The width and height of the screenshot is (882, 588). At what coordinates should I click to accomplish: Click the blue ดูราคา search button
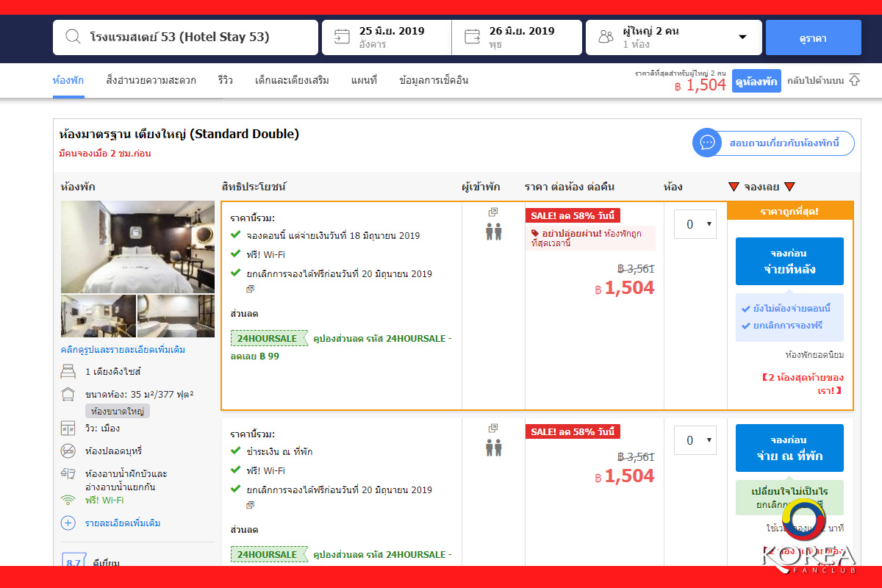click(813, 37)
